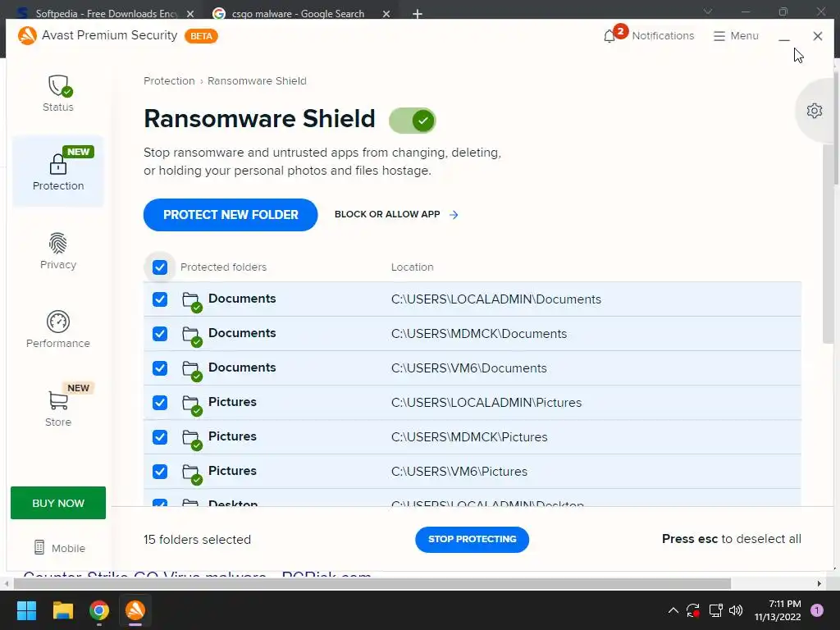Viewport: 840px width, 630px height.
Task: Click folder icon for LOCALADMIN Documents
Action: (x=191, y=301)
